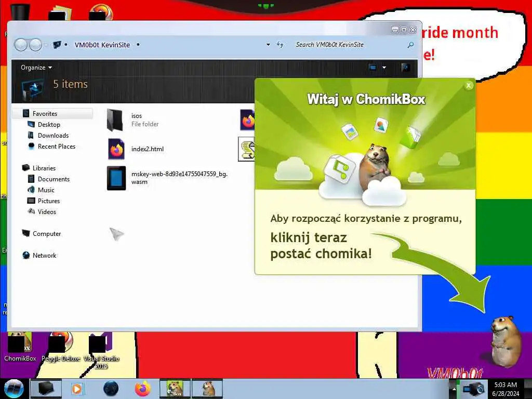Open the Windows Start menu

click(14, 389)
